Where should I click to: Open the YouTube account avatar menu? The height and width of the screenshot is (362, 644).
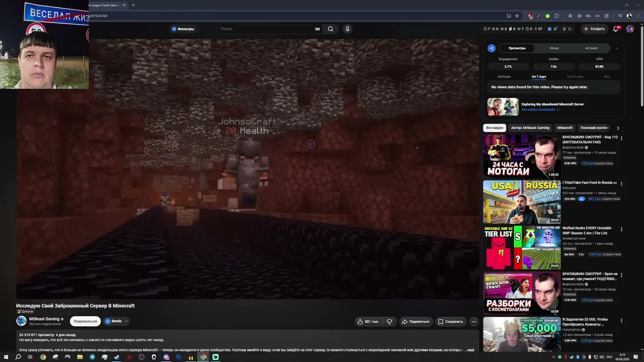(x=630, y=29)
